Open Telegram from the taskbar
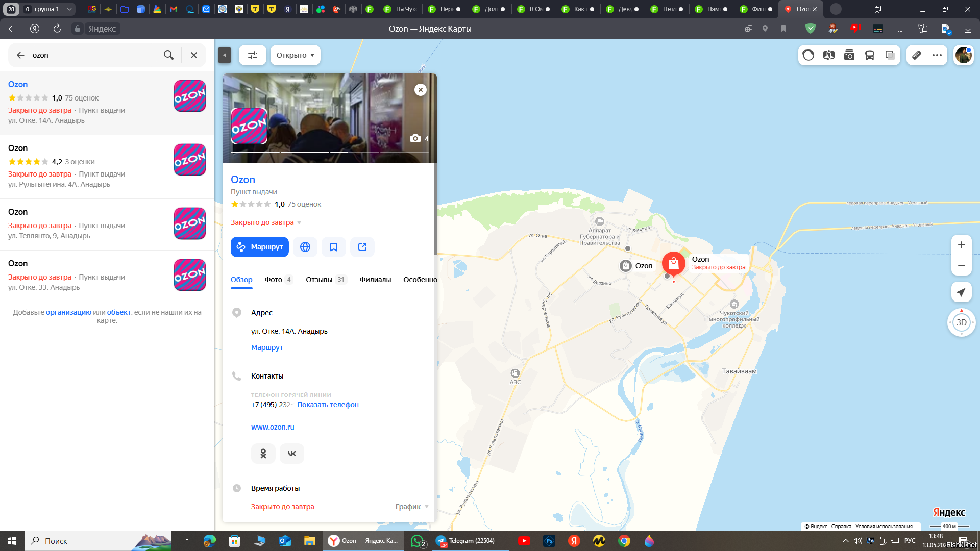 [471, 541]
